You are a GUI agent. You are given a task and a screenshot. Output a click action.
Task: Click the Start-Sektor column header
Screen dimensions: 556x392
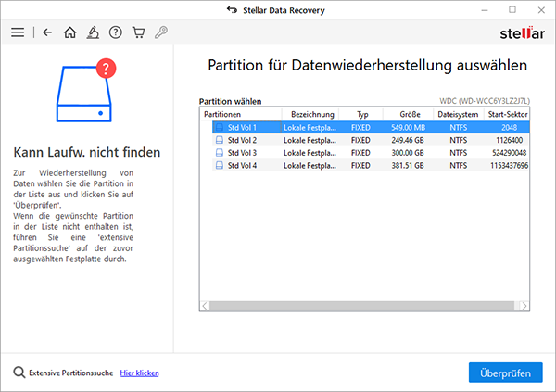(508, 114)
